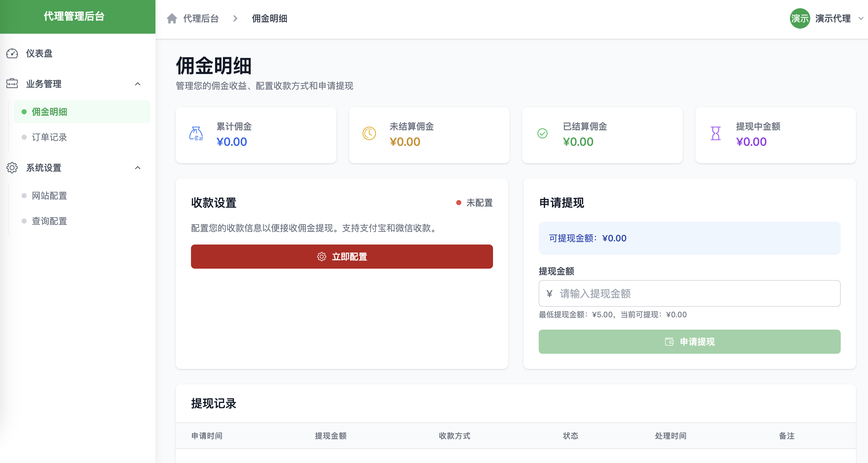This screenshot has height=463, width=868.
Task: Click 业务管理 menu label
Action: click(44, 84)
